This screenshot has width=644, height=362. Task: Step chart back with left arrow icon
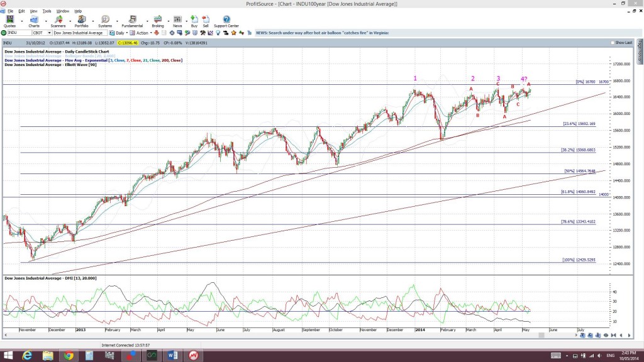click(621, 336)
